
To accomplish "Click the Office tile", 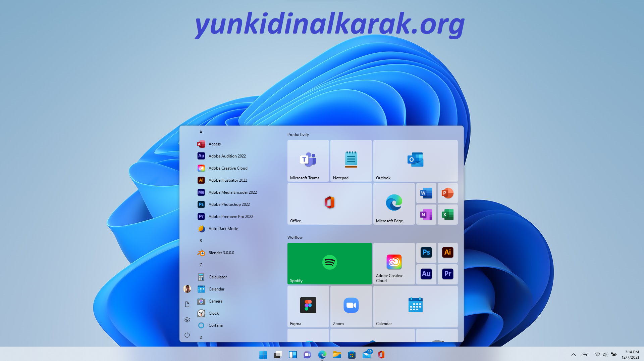I will point(329,204).
